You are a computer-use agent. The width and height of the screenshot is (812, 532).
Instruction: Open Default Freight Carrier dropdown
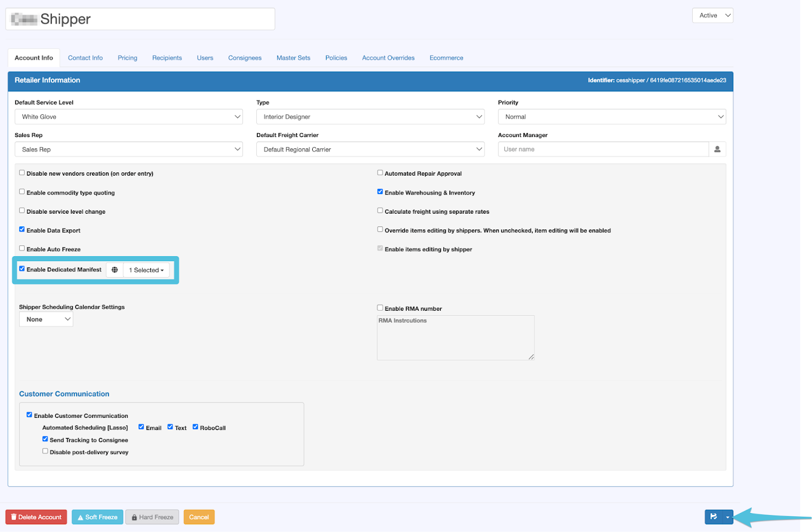point(370,149)
